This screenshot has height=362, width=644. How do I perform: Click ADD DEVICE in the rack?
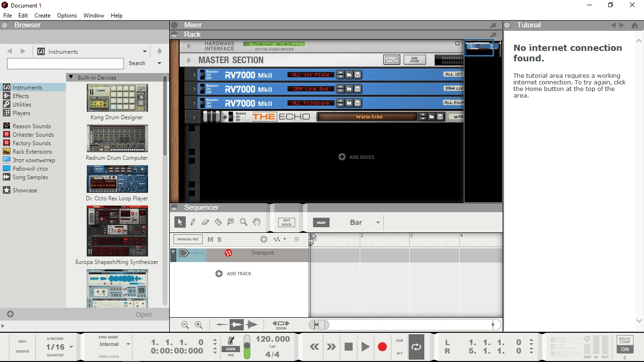(356, 157)
